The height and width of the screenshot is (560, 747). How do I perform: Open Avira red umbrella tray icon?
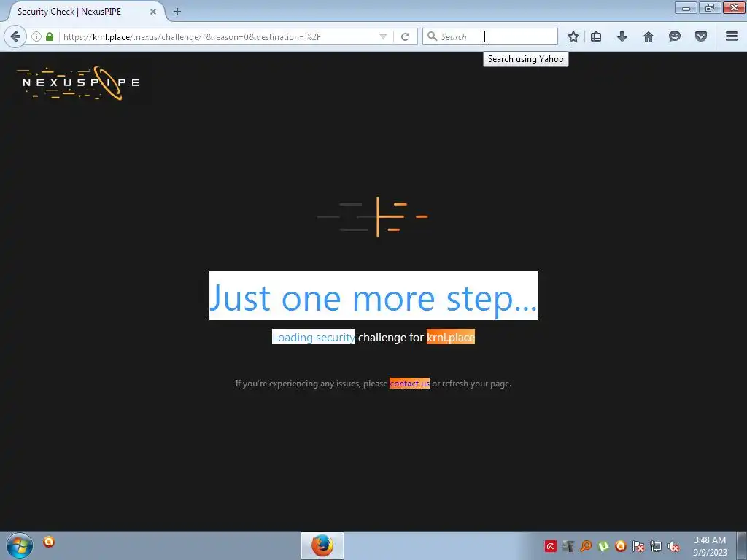(x=551, y=546)
